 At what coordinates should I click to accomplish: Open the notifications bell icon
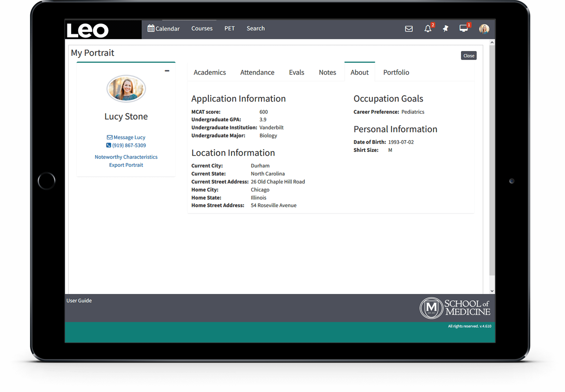pyautogui.click(x=428, y=29)
